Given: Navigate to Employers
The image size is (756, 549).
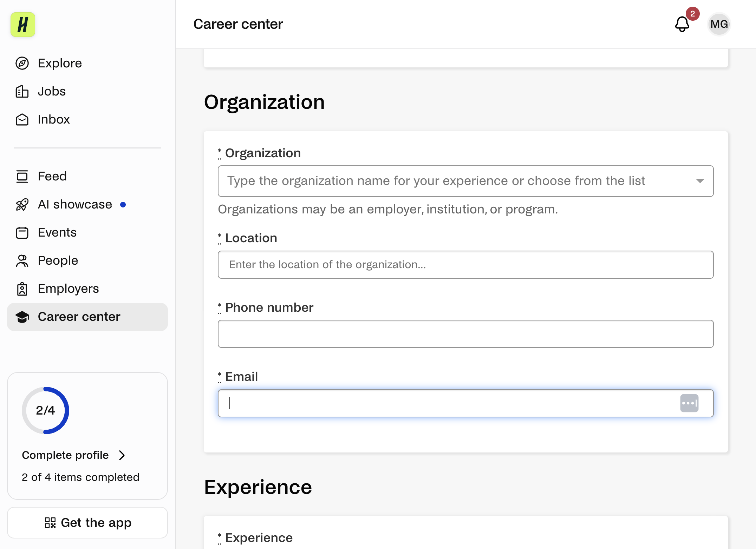Looking at the screenshot, I should pyautogui.click(x=87, y=289).
